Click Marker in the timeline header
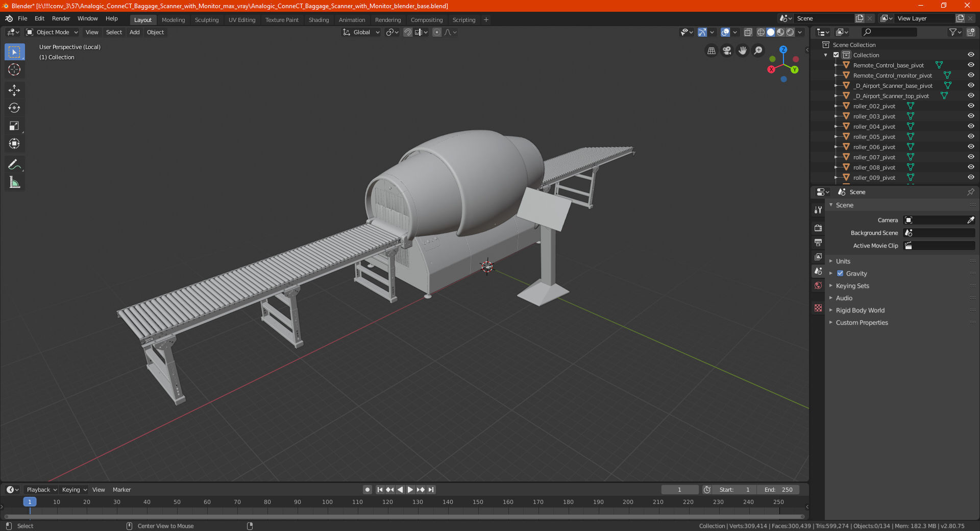The height and width of the screenshot is (531, 980). (121, 490)
